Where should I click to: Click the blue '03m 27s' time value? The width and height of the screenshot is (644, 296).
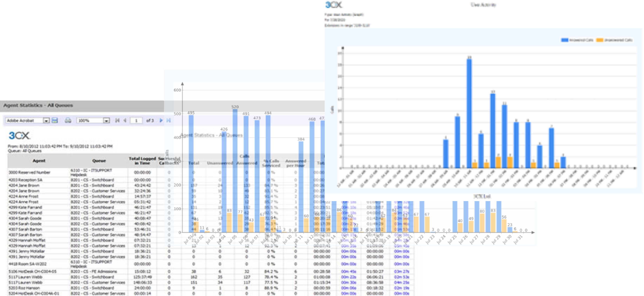[402, 271]
